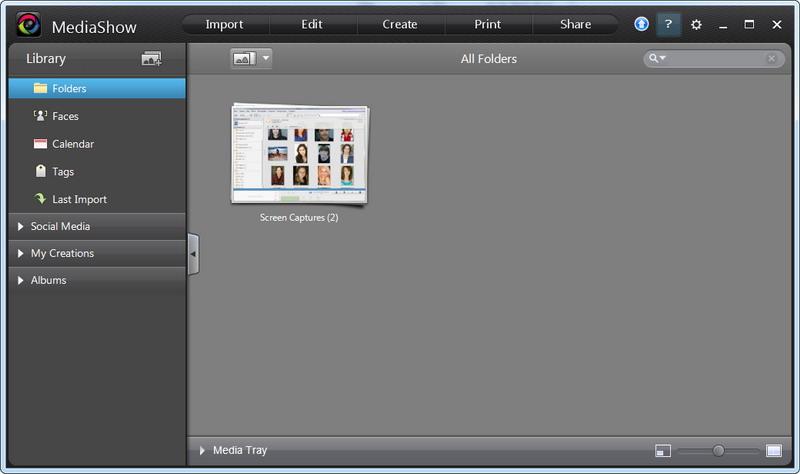This screenshot has height=474, width=800.
Task: Click into the search field
Action: 716,59
